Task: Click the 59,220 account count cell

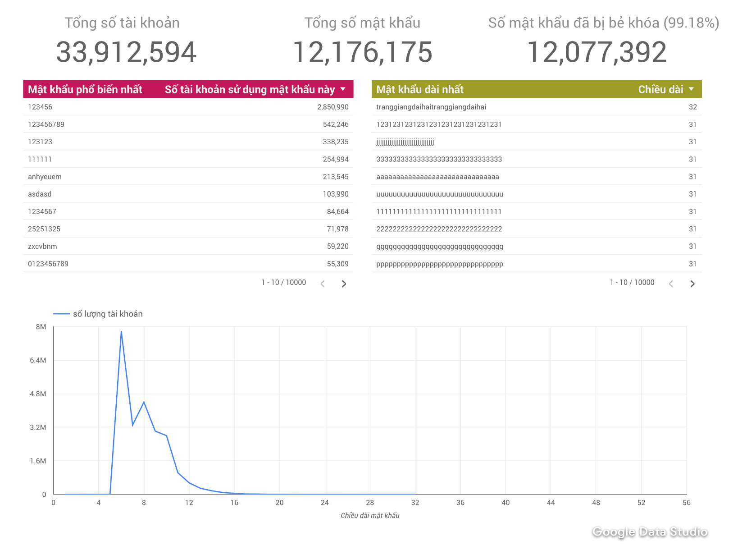Action: (x=338, y=246)
